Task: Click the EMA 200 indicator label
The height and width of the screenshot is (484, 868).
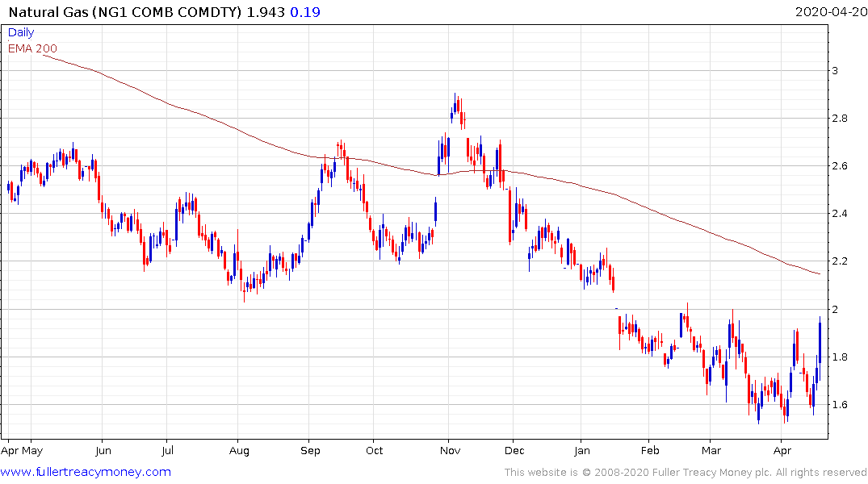Action: [32, 48]
